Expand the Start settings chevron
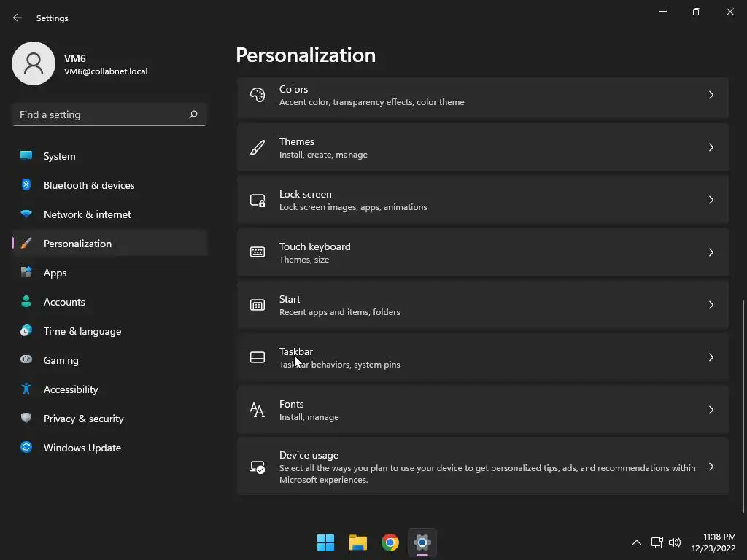The image size is (747, 560). point(711,305)
